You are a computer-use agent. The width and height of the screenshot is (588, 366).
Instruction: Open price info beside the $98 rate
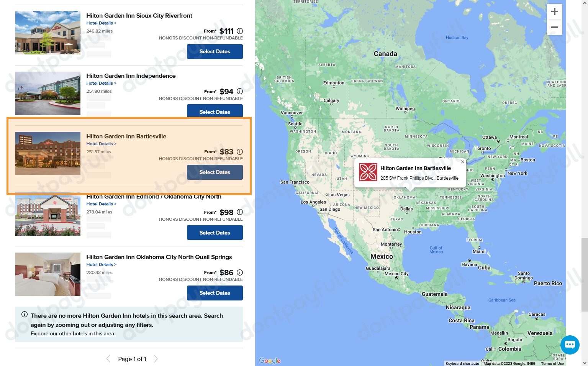coord(240,212)
